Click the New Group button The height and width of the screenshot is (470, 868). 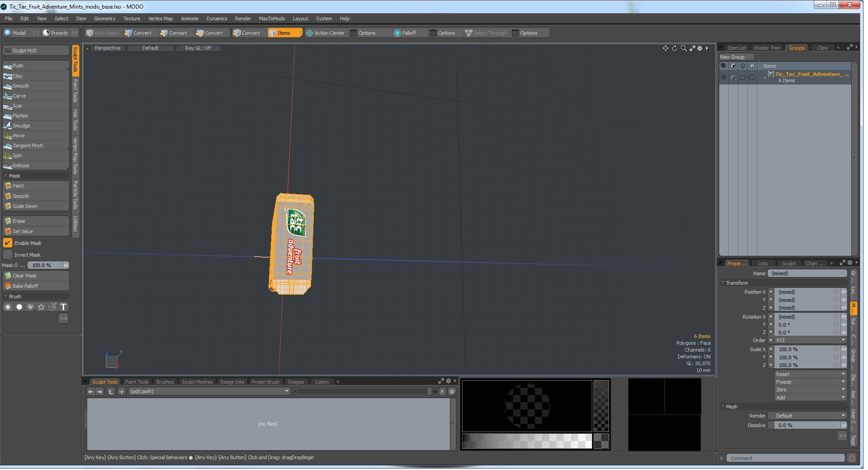[x=736, y=57]
